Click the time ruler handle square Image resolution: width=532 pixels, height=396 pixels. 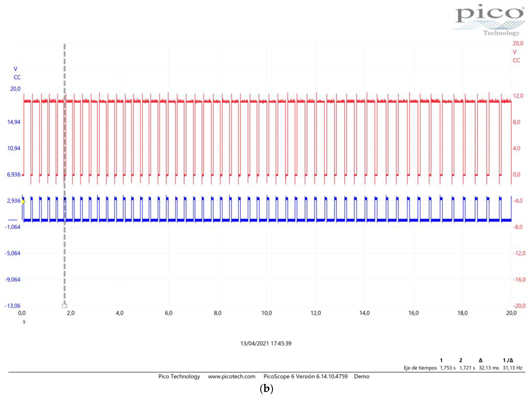[64, 306]
